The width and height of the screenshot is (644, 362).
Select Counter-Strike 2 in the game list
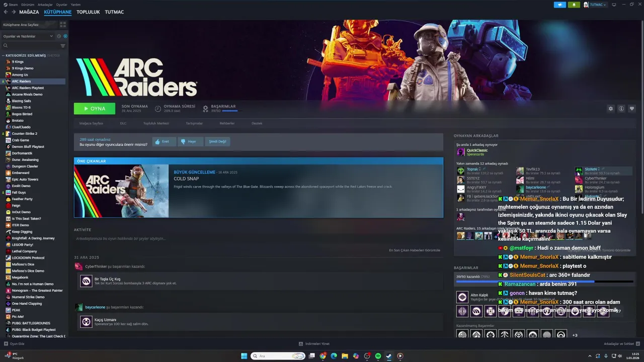(x=25, y=134)
